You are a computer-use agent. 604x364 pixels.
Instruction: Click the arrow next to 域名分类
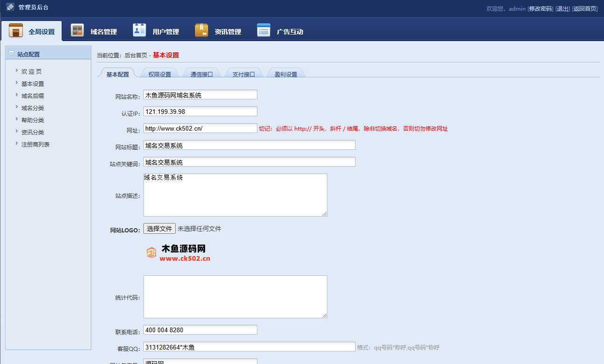click(x=16, y=107)
